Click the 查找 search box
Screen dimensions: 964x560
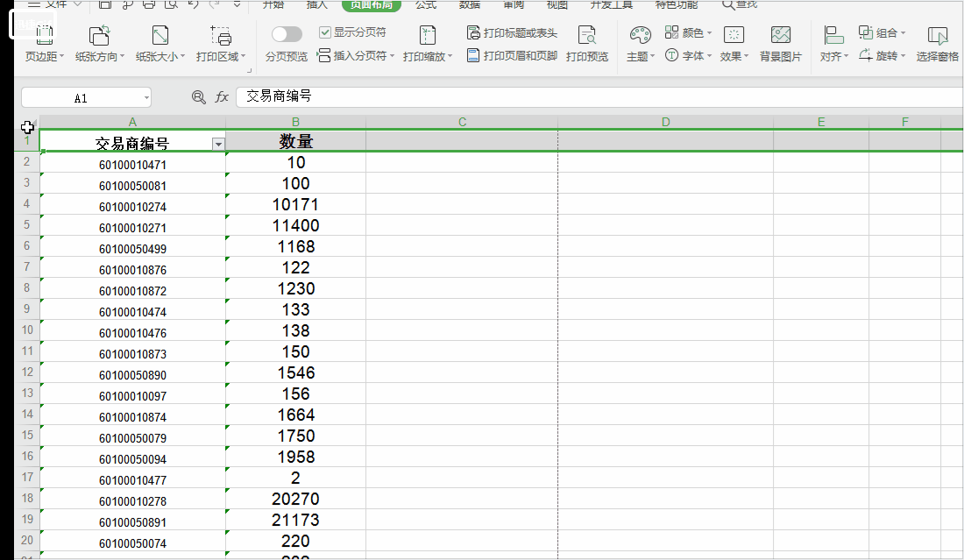pos(740,5)
